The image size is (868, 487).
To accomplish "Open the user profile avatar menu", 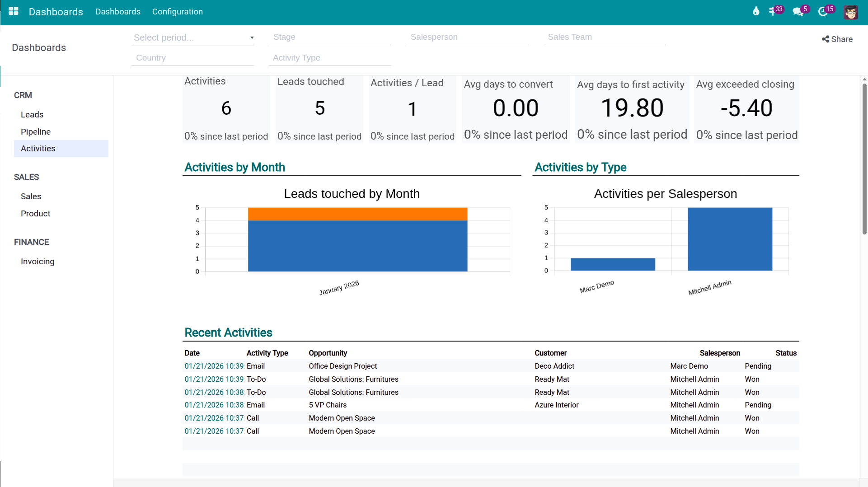I will tap(851, 12).
